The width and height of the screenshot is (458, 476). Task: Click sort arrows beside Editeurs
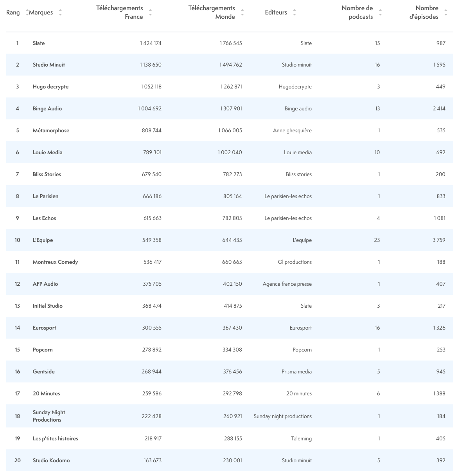pyautogui.click(x=295, y=13)
